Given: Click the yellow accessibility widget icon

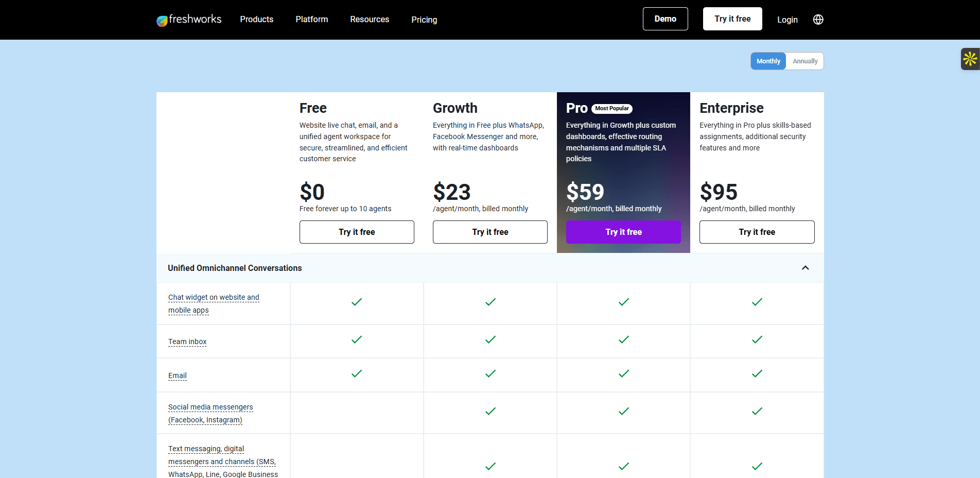Looking at the screenshot, I should click(x=970, y=59).
